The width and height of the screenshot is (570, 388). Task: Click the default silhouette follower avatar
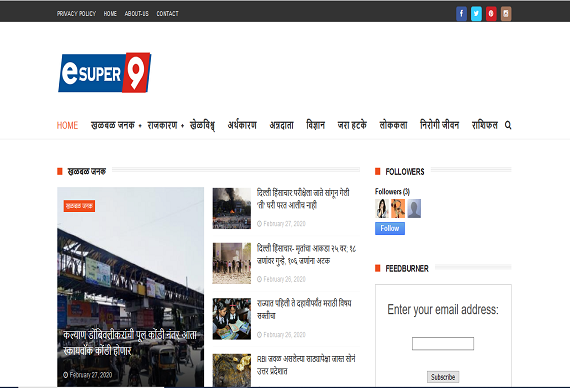click(414, 208)
